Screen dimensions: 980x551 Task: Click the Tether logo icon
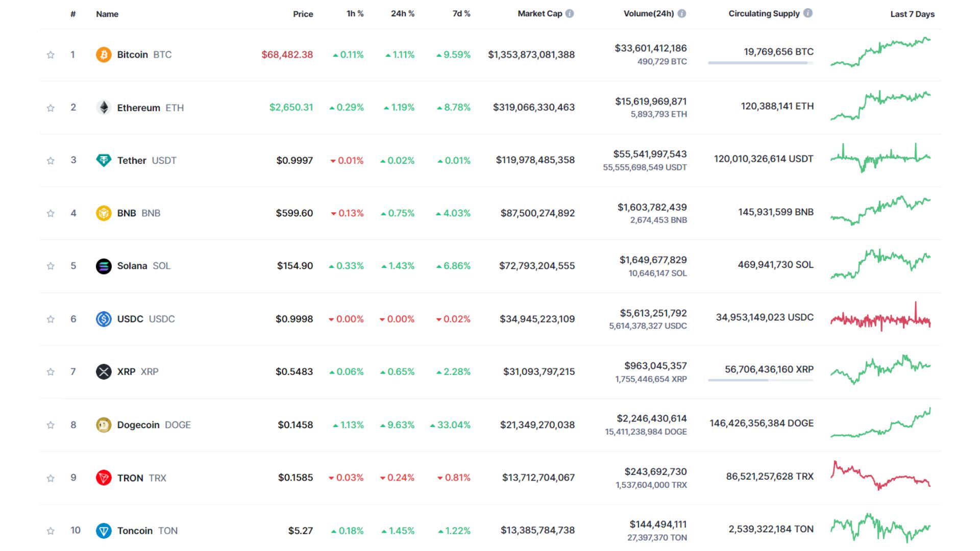click(104, 160)
